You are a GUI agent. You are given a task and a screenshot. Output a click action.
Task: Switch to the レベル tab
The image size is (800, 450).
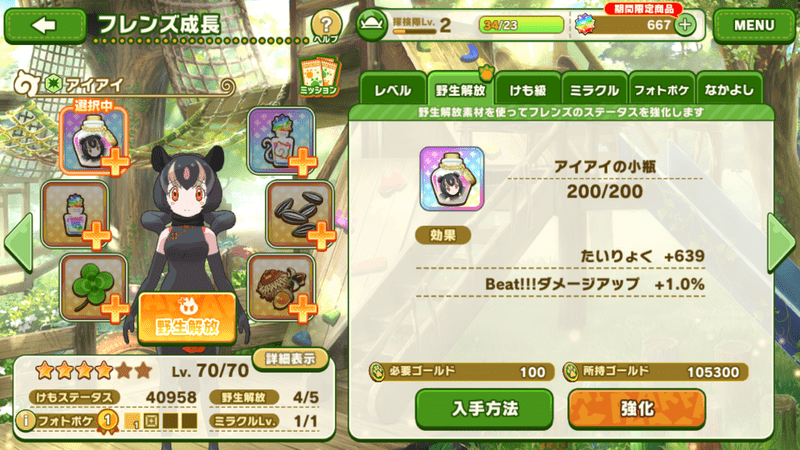tap(393, 90)
